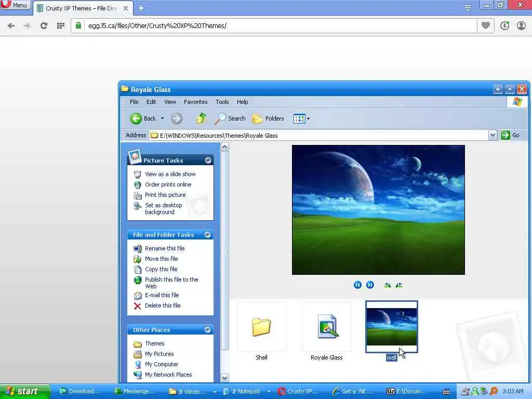Click Rename this file

[165, 248]
